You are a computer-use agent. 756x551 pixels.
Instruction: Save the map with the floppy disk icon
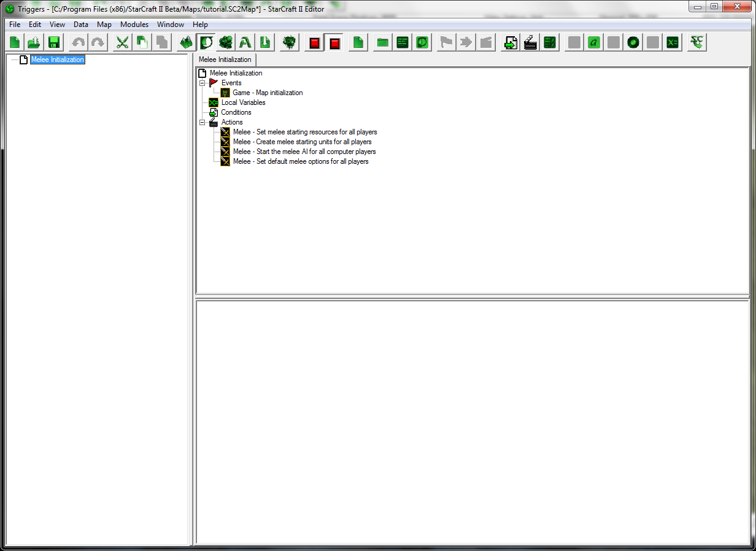(53, 42)
